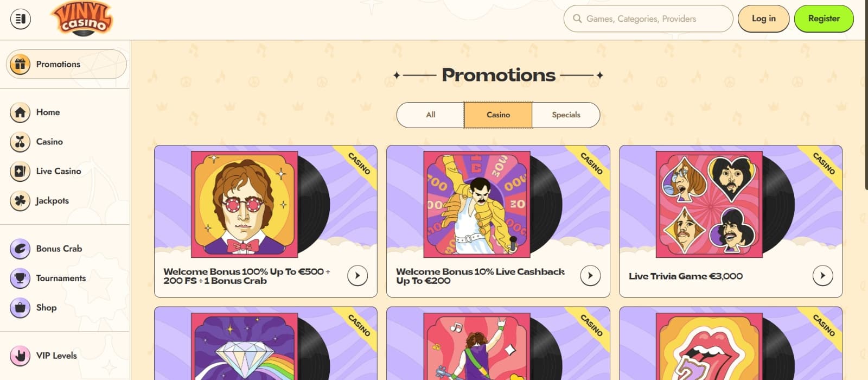Open Bonus Crab icon
The height and width of the screenshot is (380, 868).
(x=20, y=249)
